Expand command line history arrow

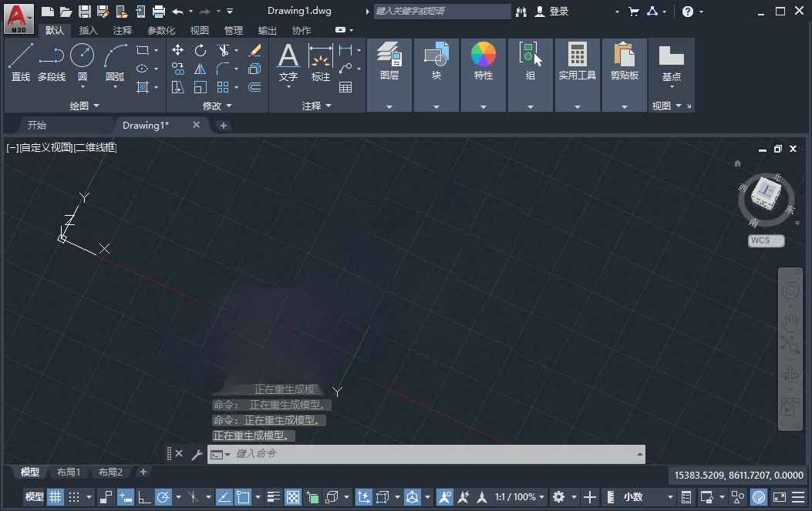click(x=639, y=454)
